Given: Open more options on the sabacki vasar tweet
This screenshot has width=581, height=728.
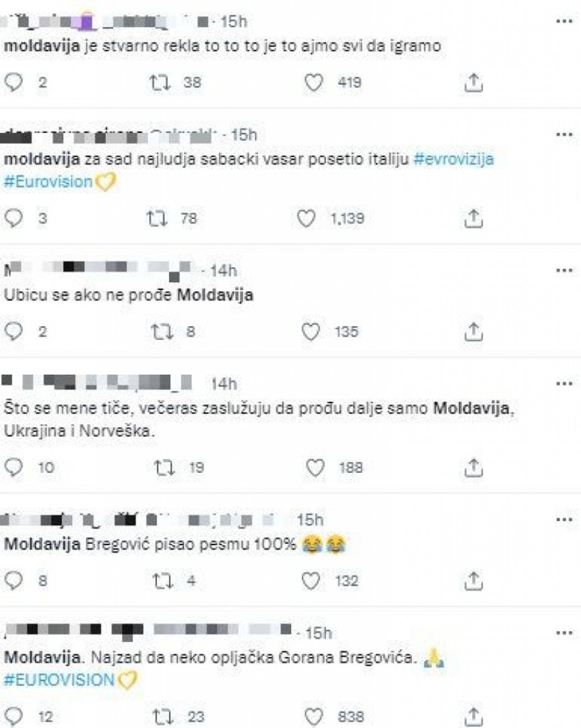Looking at the screenshot, I should click(x=564, y=134).
